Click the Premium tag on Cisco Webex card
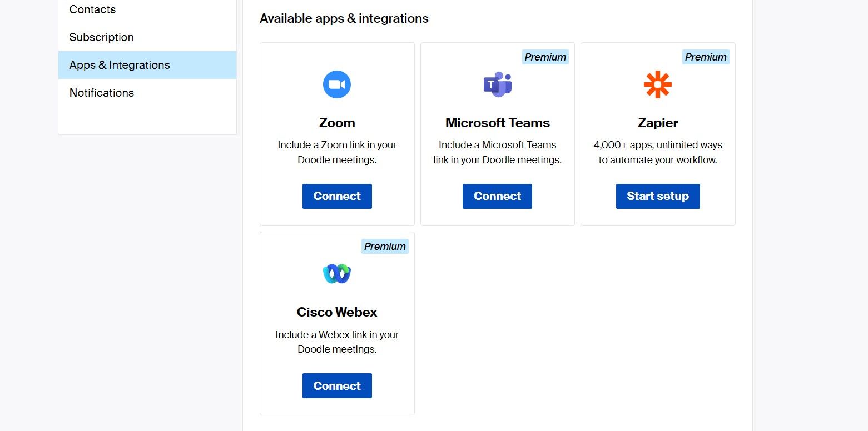Image resolution: width=868 pixels, height=431 pixels. coord(384,246)
